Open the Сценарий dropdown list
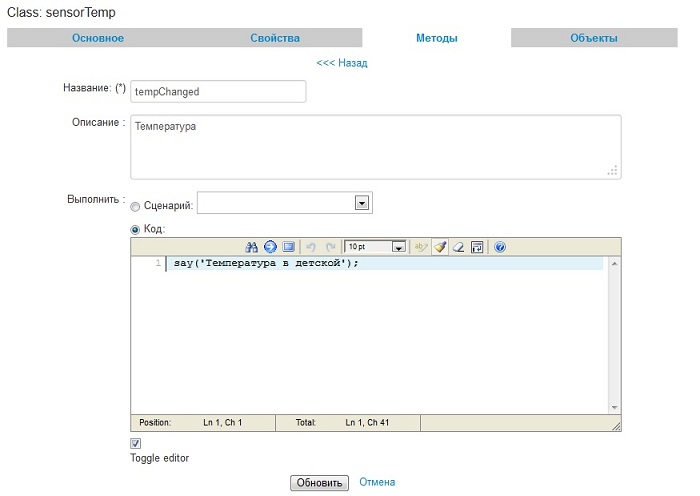Image resolution: width=700 pixels, height=496 pixels. (x=363, y=204)
